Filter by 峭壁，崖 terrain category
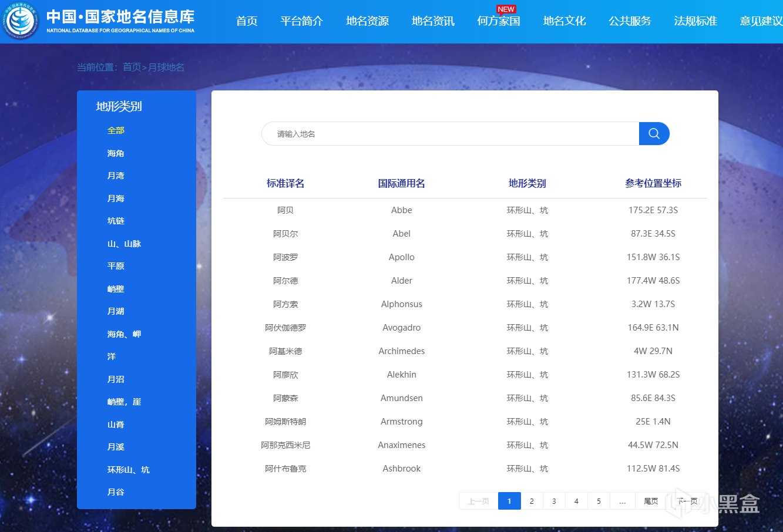The image size is (783, 532). pyautogui.click(x=124, y=402)
